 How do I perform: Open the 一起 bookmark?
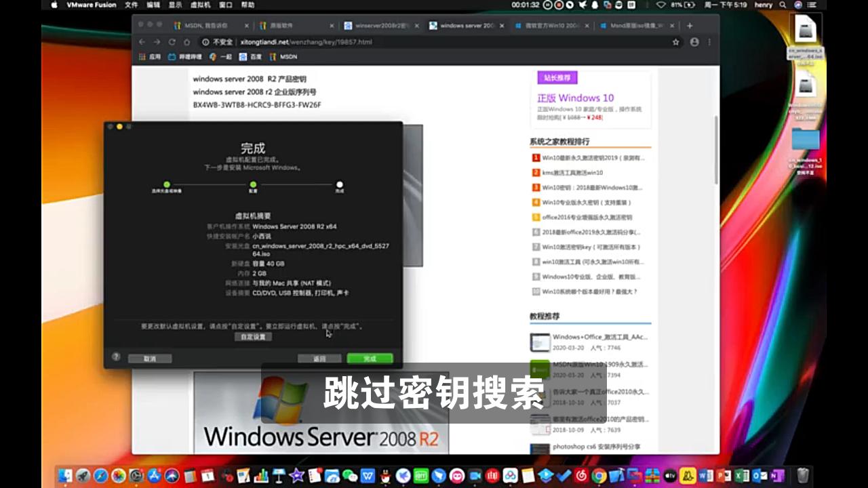tap(221, 57)
